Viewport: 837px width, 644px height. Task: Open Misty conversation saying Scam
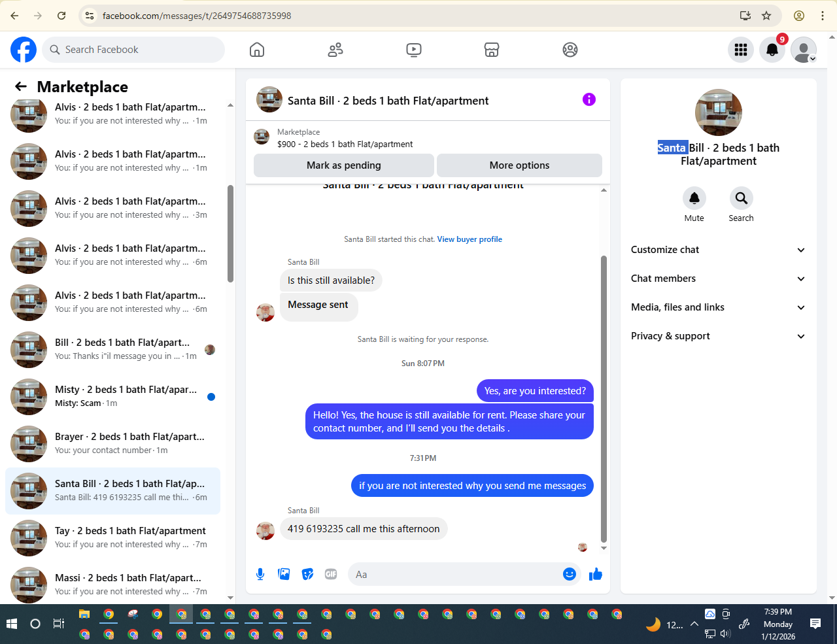112,396
